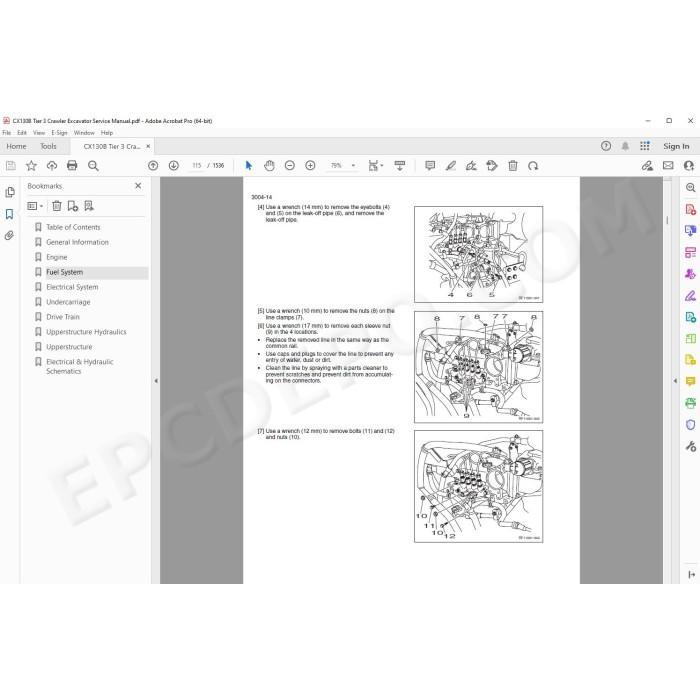This screenshot has height=700, width=700.
Task: Open bookmark options dropdown
Action: point(35,206)
